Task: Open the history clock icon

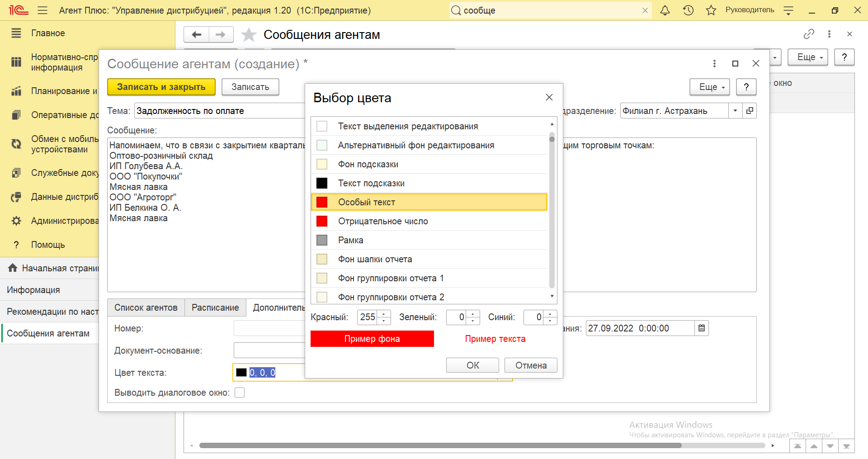Action: [688, 10]
